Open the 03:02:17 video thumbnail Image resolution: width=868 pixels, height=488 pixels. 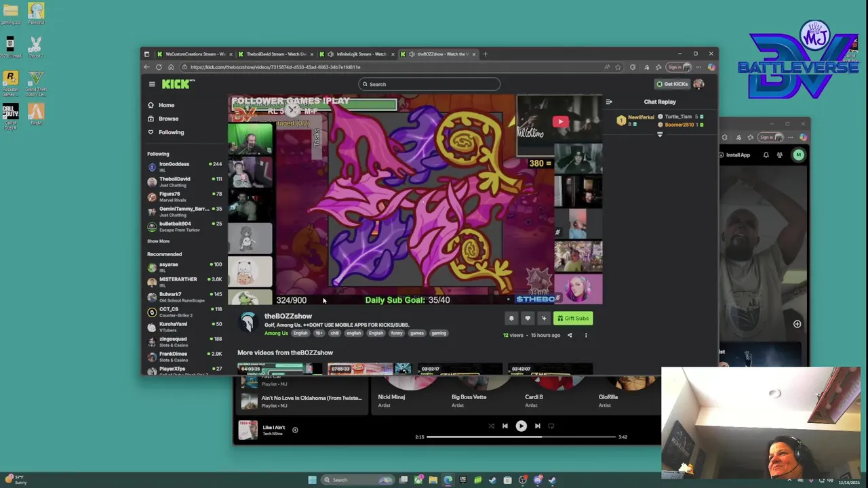pyautogui.click(x=460, y=369)
